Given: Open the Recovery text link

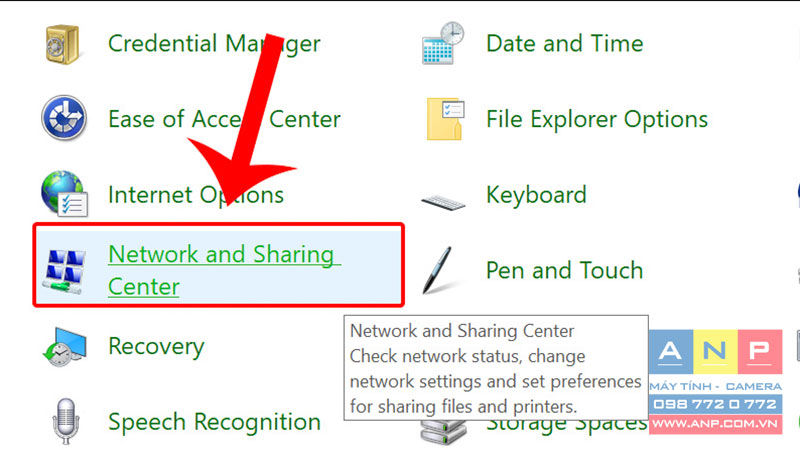Looking at the screenshot, I should coord(156,347).
